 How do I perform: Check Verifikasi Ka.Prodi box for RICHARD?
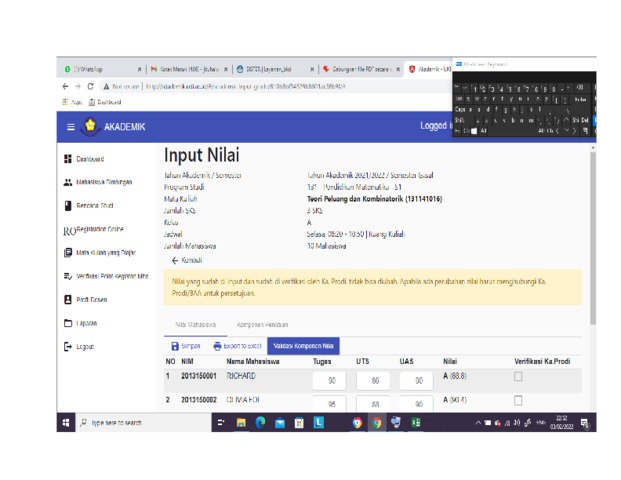click(518, 377)
